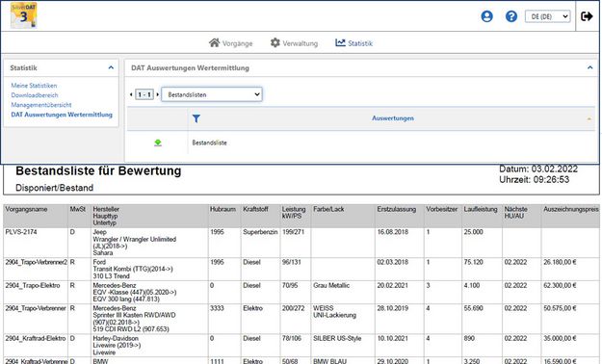The image size is (602, 364).
Task: Open Meine Statistiken link
Action: [x=34, y=86]
